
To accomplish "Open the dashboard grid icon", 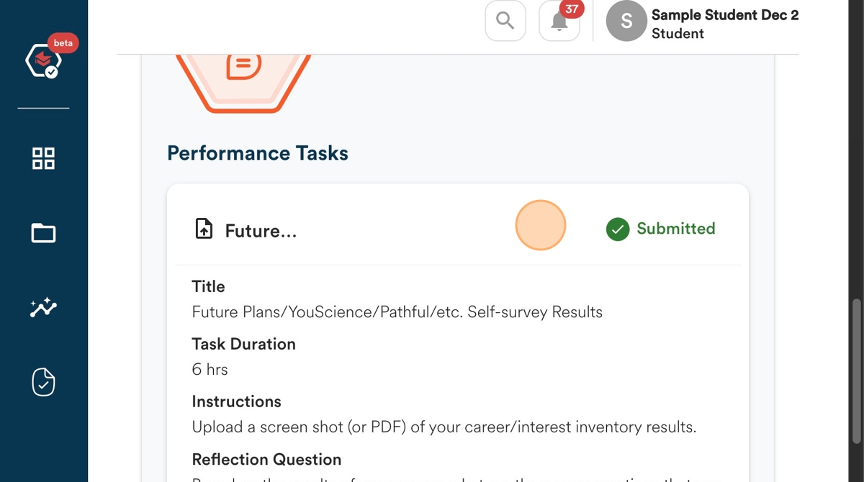I will point(43,158).
